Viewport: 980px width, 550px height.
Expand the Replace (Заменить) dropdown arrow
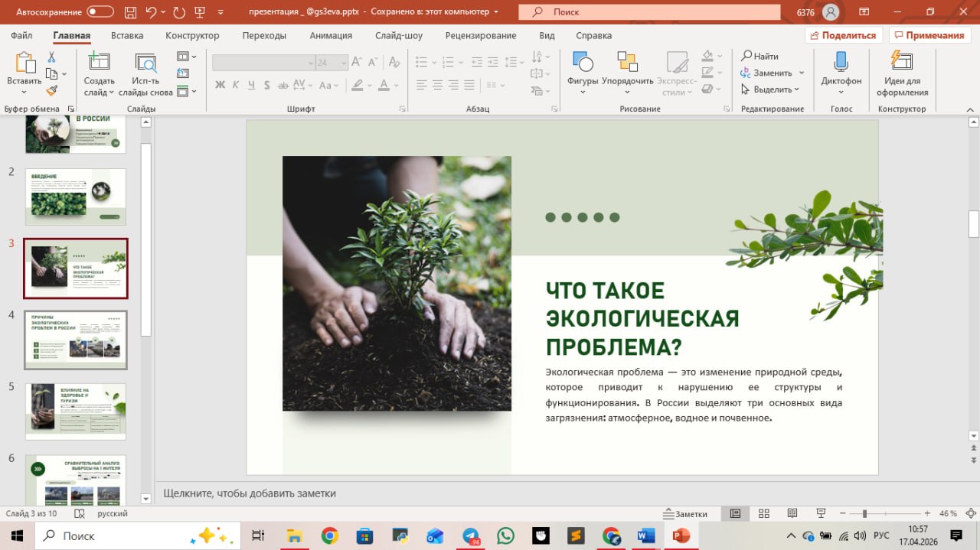802,73
